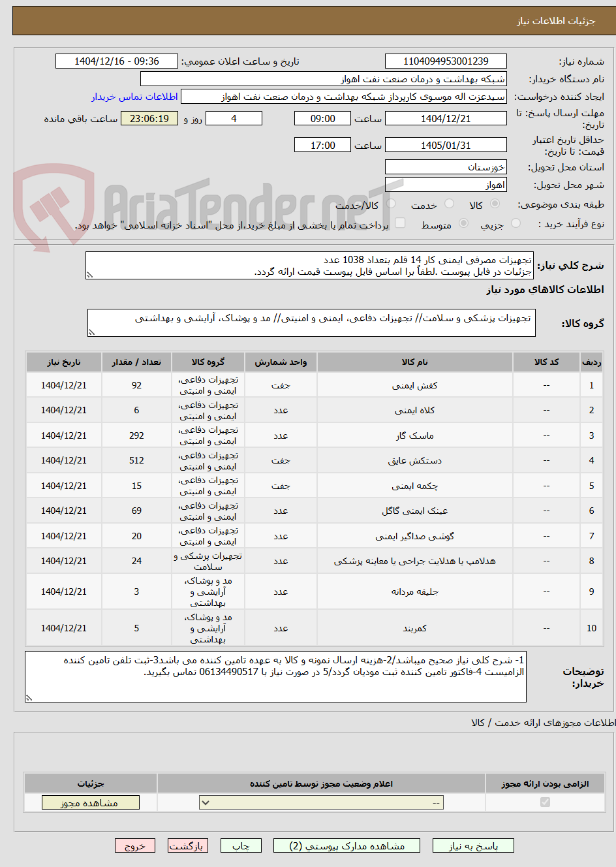This screenshot has width=616, height=867.
Task: Select the کلاه ایمنی row name
Action: click(x=414, y=410)
